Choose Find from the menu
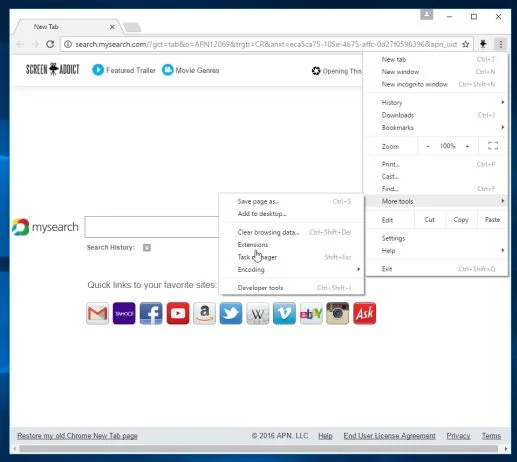The width and height of the screenshot is (517, 462). pos(436,189)
